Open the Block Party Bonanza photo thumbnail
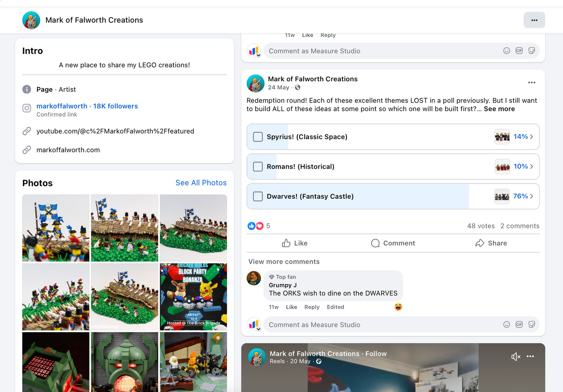 coord(193,297)
